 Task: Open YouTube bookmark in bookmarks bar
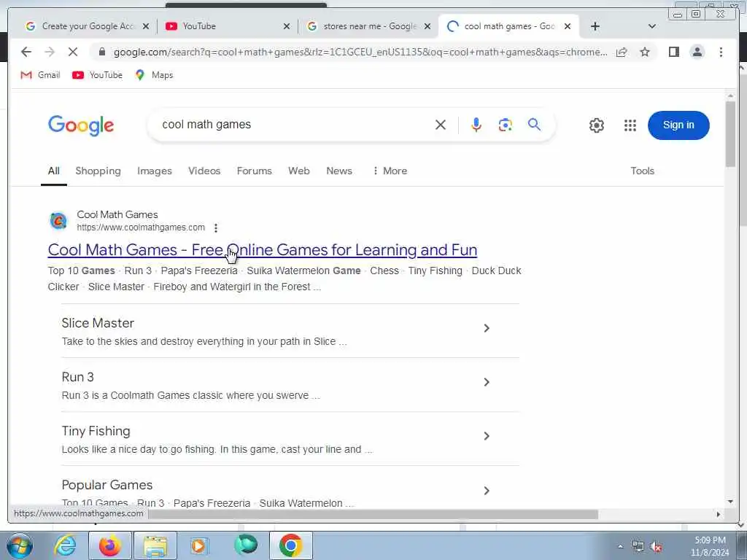click(97, 75)
